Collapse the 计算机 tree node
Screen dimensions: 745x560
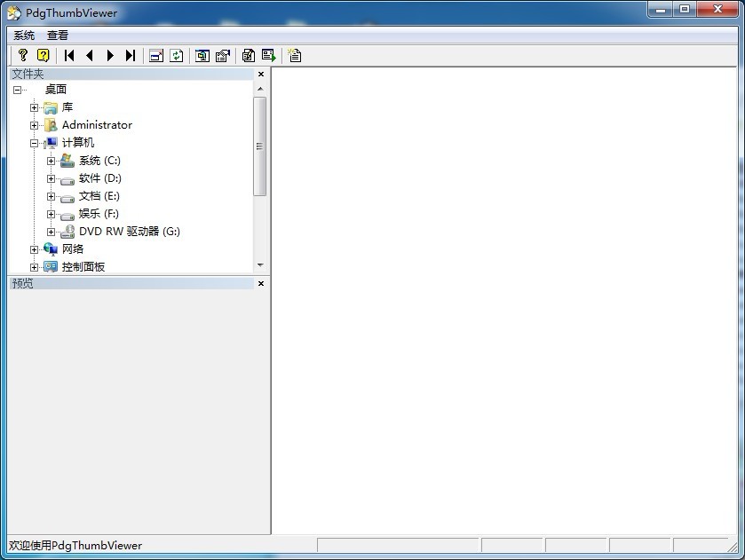(34, 143)
